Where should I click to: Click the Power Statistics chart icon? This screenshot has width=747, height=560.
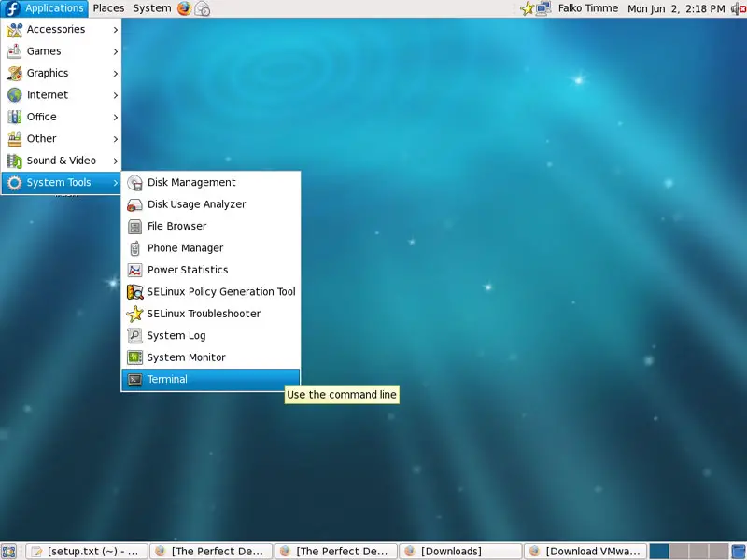[134, 271]
